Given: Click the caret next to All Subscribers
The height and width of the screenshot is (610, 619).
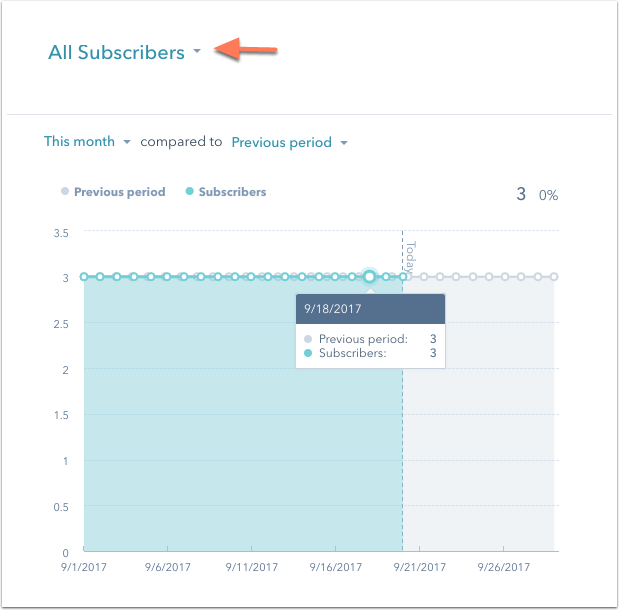Looking at the screenshot, I should pyautogui.click(x=197, y=51).
